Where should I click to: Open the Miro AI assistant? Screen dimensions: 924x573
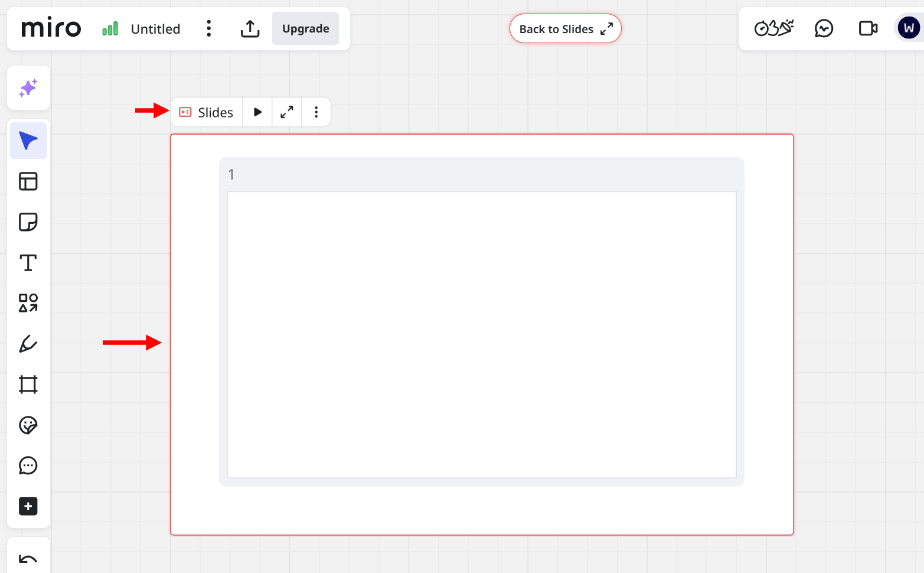point(28,87)
